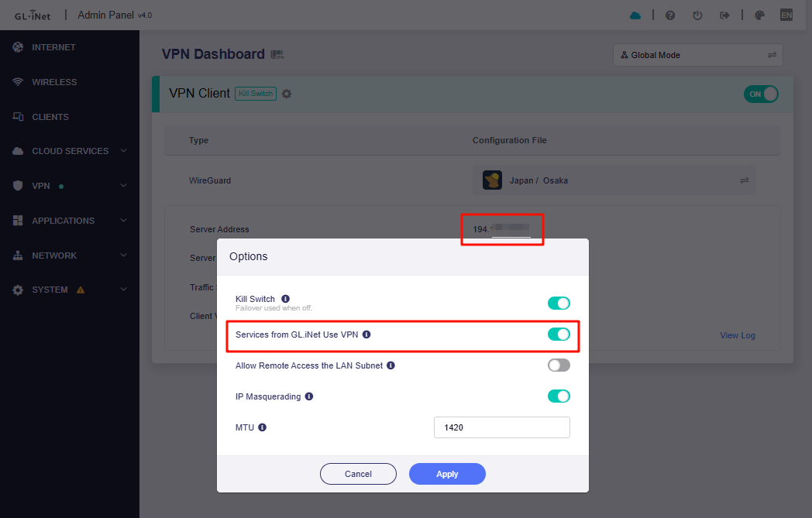
Task: Click the logout arrow icon
Action: (x=724, y=15)
